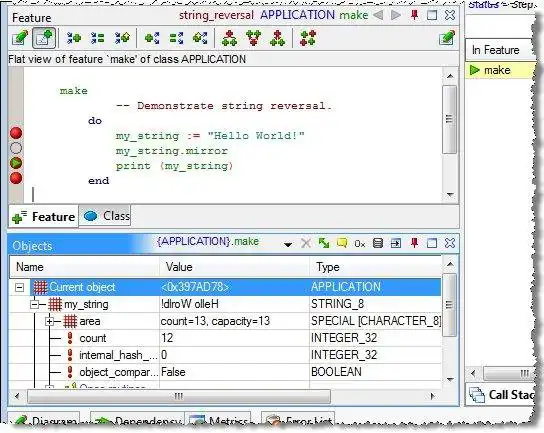Show the feature's Assigners view
The height and width of the screenshot is (433, 544).
(x=97, y=38)
